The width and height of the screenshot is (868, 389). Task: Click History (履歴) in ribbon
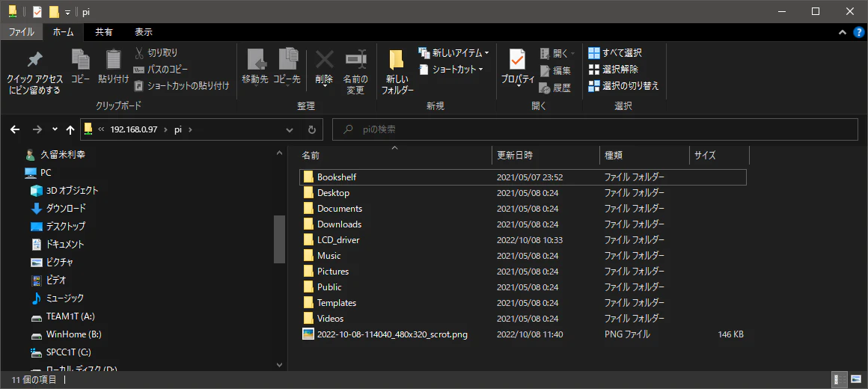click(x=555, y=88)
